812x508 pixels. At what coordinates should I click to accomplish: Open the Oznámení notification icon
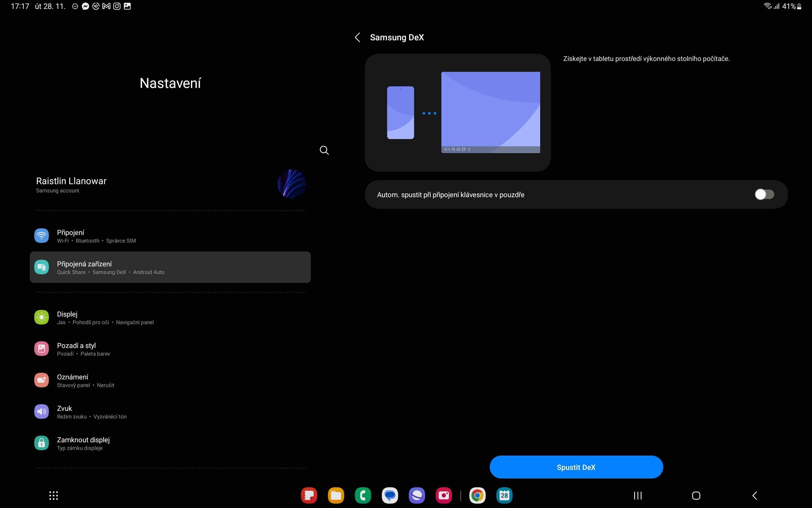coord(42,380)
